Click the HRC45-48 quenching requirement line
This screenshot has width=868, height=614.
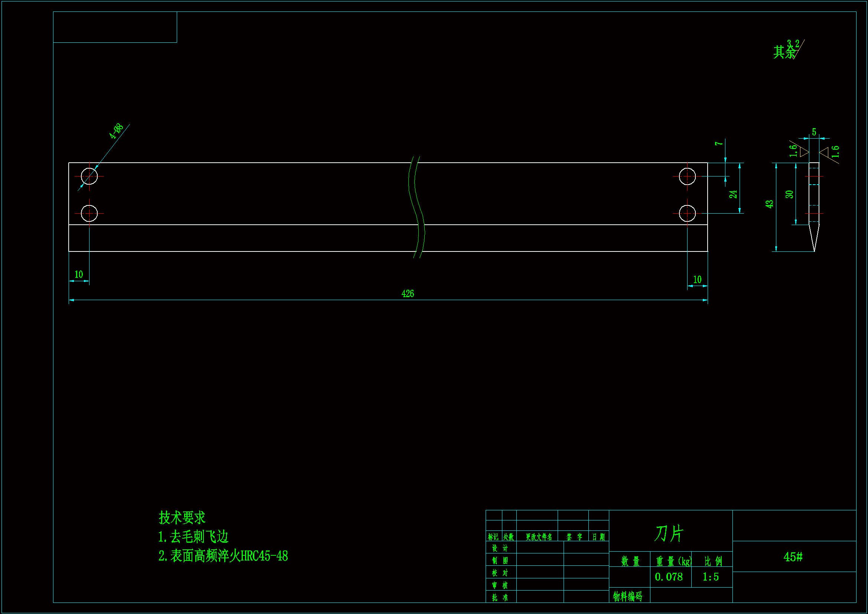(223, 556)
